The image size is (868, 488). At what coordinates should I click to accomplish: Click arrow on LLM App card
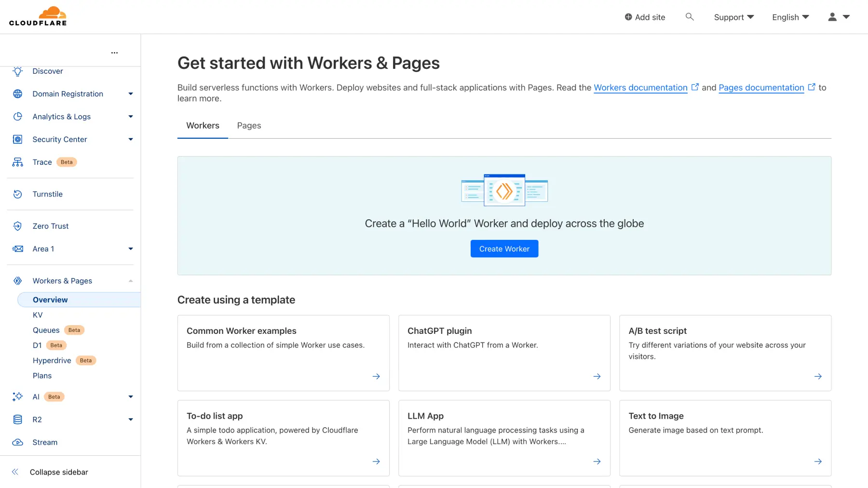(597, 462)
